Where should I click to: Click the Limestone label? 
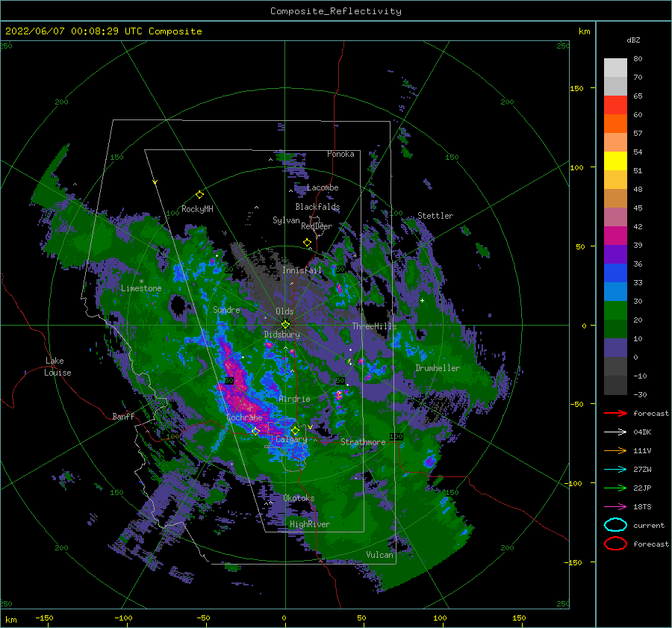coord(141,288)
